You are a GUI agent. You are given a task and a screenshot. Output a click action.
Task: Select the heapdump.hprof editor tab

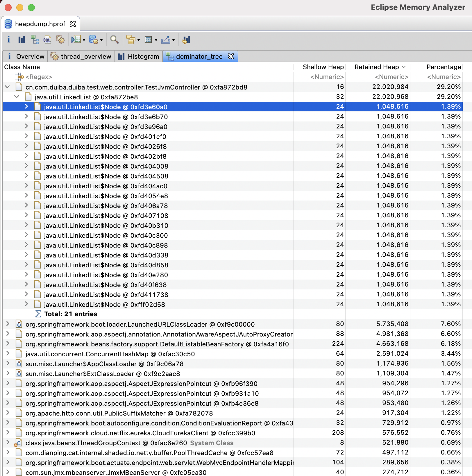tap(40, 24)
